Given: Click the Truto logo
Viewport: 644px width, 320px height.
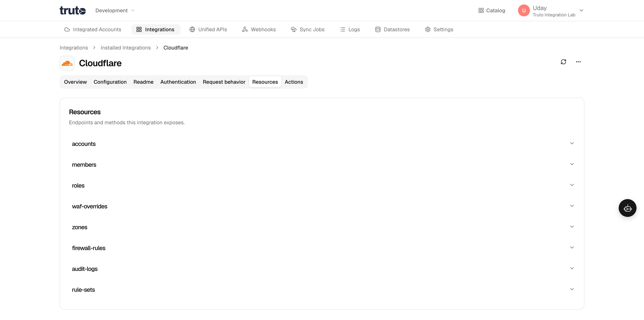Looking at the screenshot, I should pos(73,10).
